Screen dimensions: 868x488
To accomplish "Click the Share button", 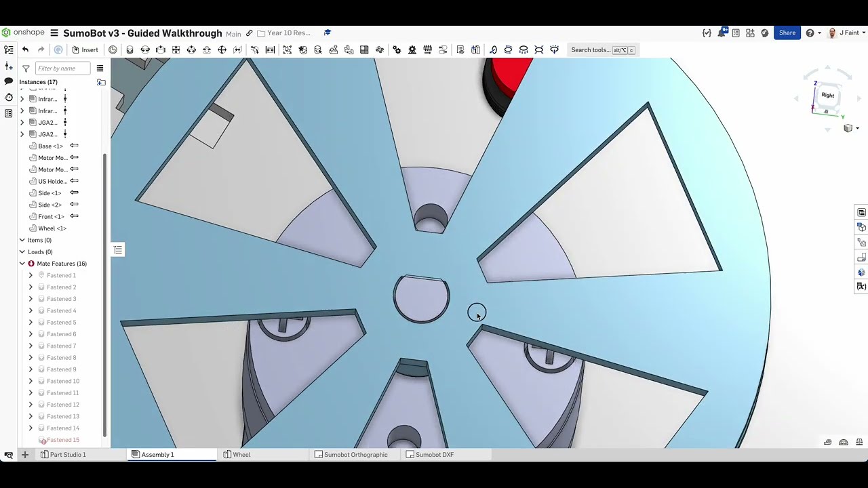I will tap(787, 33).
